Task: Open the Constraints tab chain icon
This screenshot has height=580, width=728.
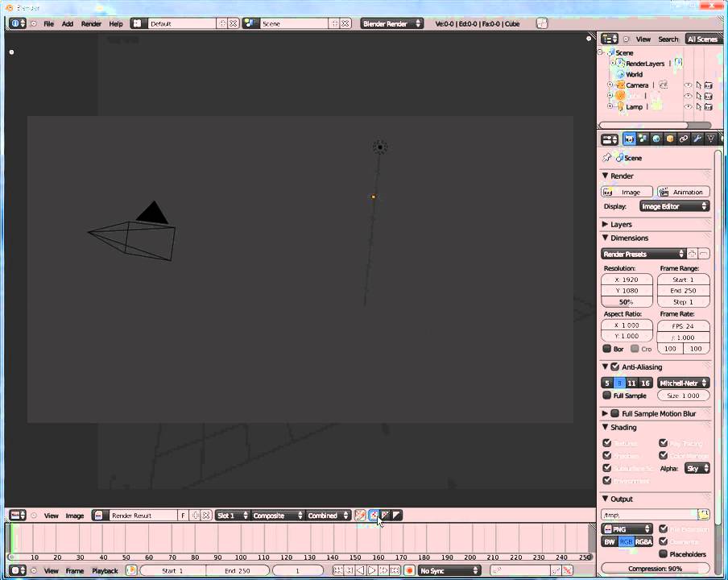Action: click(x=684, y=139)
